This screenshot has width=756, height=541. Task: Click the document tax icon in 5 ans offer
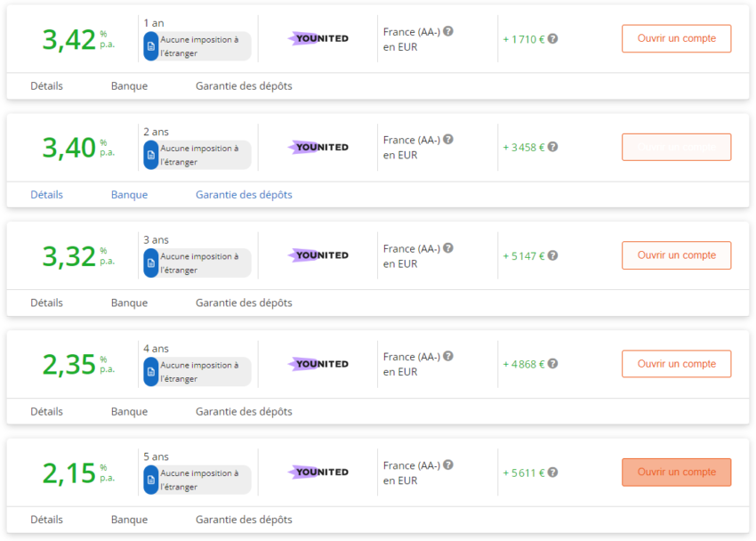tap(151, 480)
